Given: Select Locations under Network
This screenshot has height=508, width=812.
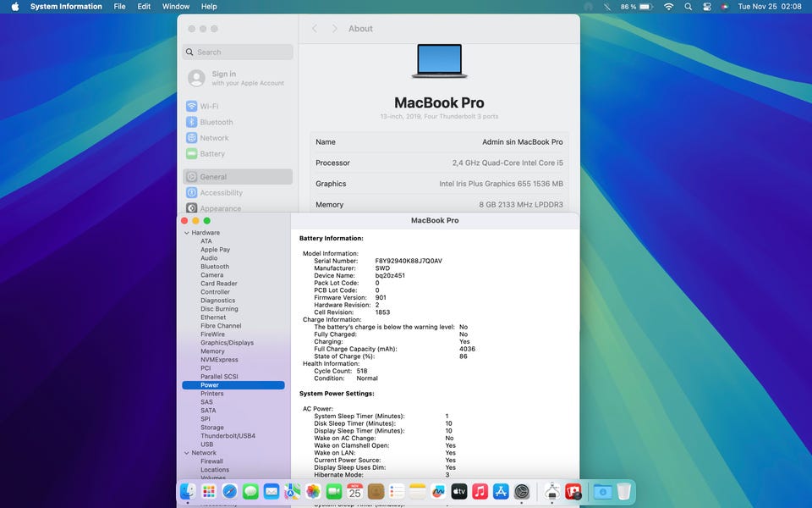Looking at the screenshot, I should coord(215,470).
